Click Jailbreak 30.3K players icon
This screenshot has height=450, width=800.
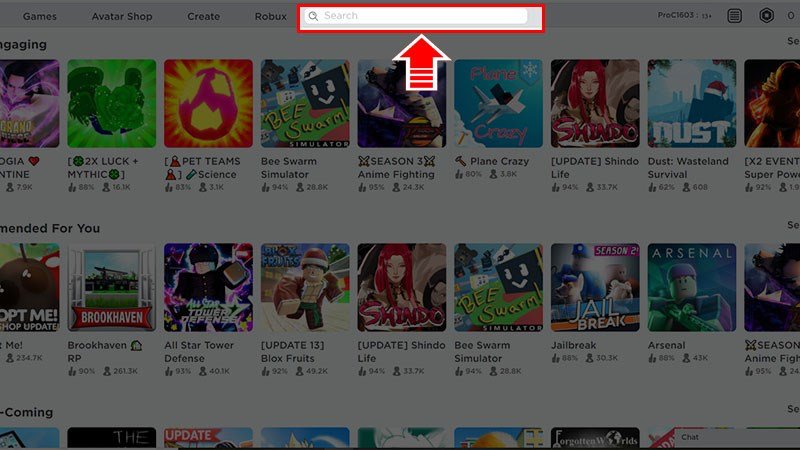[x=589, y=358]
